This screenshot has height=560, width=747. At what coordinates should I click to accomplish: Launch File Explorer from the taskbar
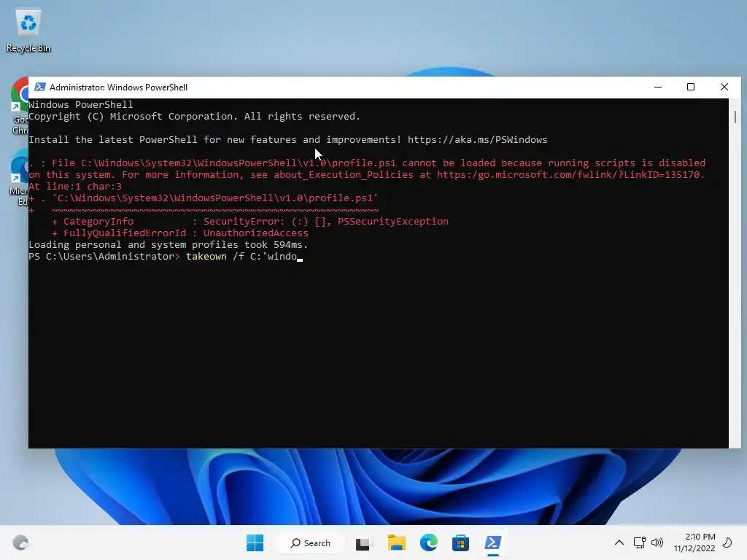pos(396,542)
